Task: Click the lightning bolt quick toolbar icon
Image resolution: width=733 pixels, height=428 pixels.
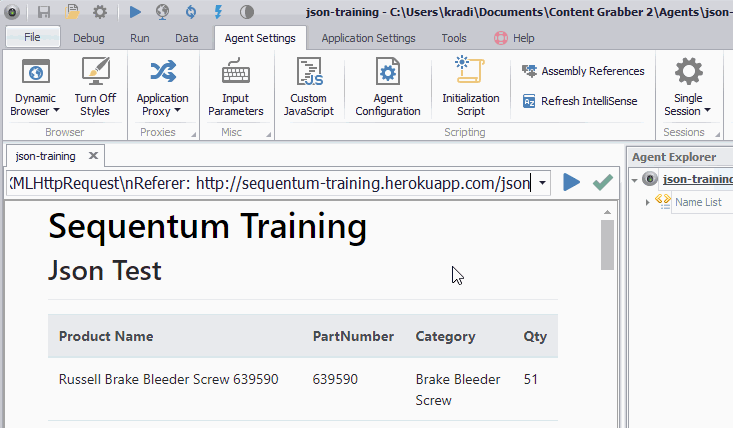Action: (218, 12)
